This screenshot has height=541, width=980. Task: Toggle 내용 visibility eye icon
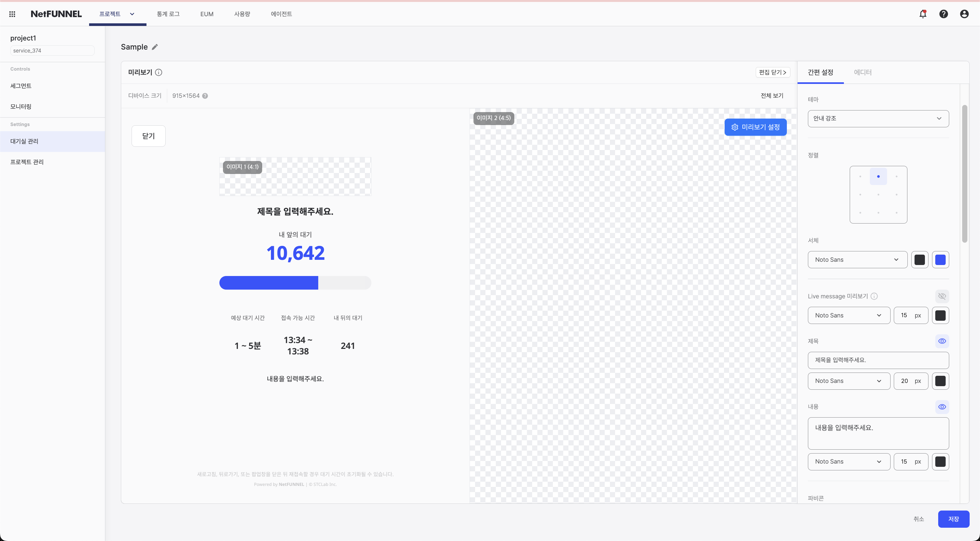click(942, 407)
